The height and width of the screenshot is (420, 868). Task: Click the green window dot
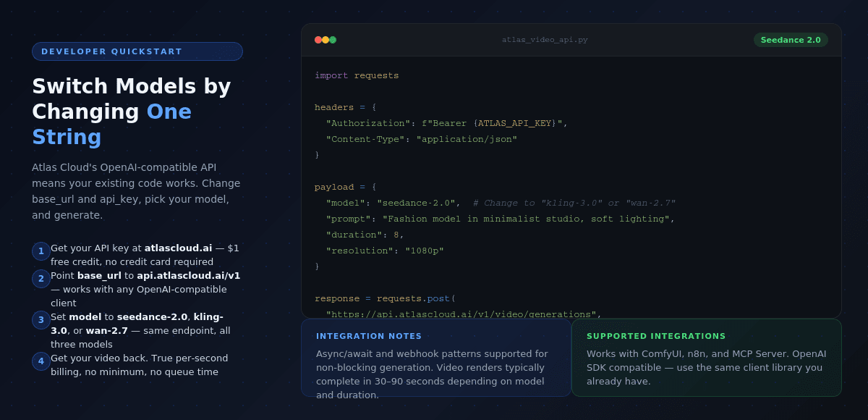tap(333, 40)
